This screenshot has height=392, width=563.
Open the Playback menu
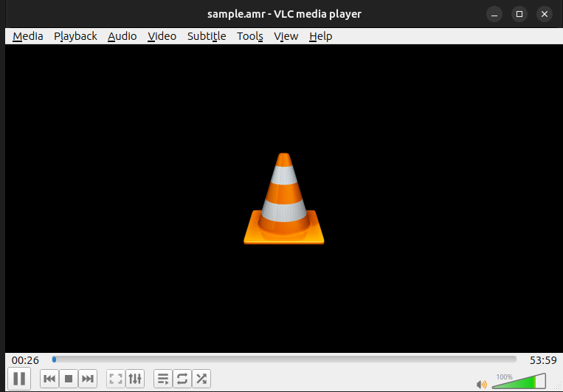pos(75,36)
